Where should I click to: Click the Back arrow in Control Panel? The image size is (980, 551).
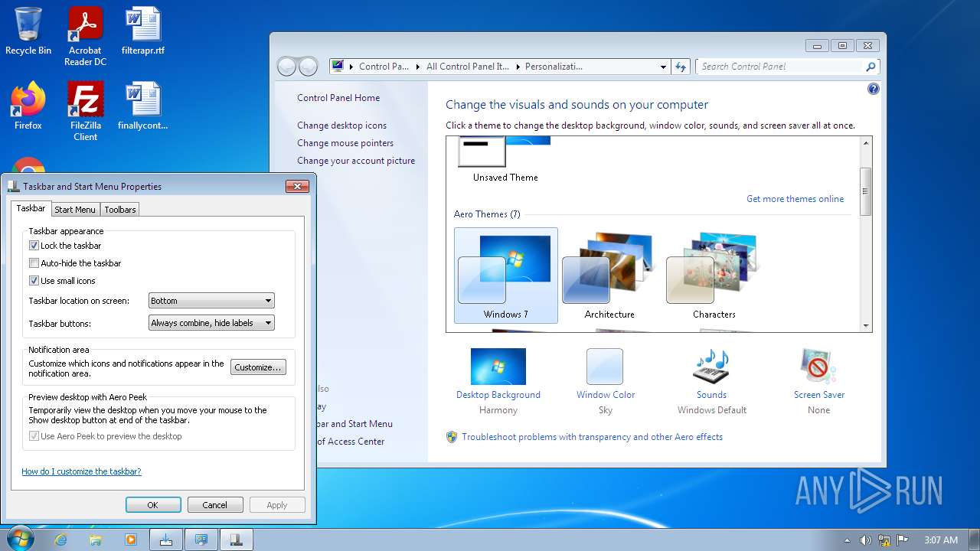point(286,67)
